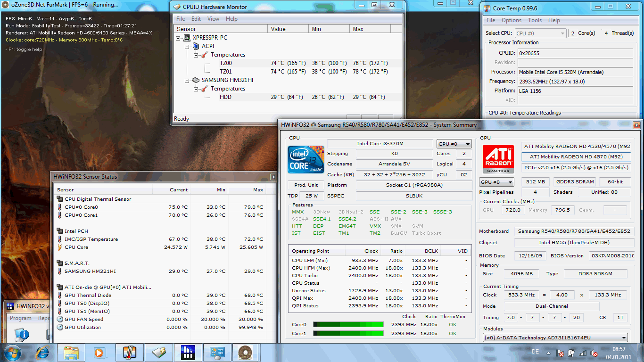Open the GPU #0 dropdown in HWiNFO32
Viewport: 644px width, 362px height.
pos(497,182)
